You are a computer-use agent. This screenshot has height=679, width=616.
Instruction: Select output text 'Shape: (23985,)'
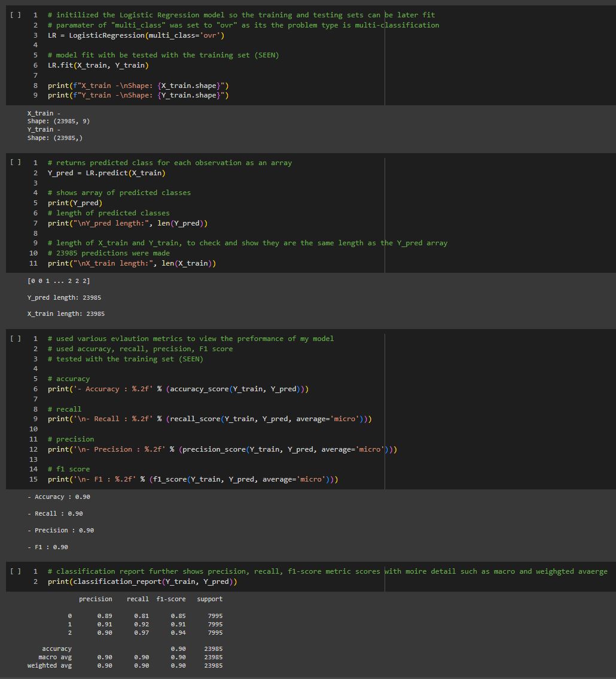(x=55, y=138)
